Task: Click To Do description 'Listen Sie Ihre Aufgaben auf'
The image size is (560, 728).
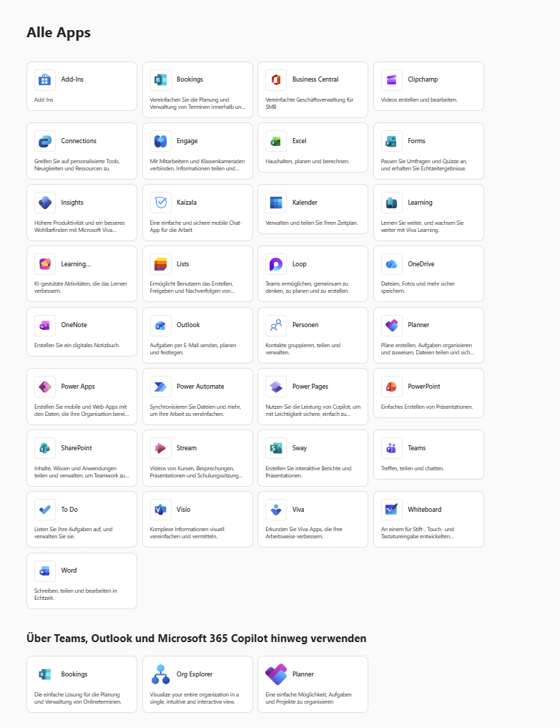Action: (x=73, y=533)
